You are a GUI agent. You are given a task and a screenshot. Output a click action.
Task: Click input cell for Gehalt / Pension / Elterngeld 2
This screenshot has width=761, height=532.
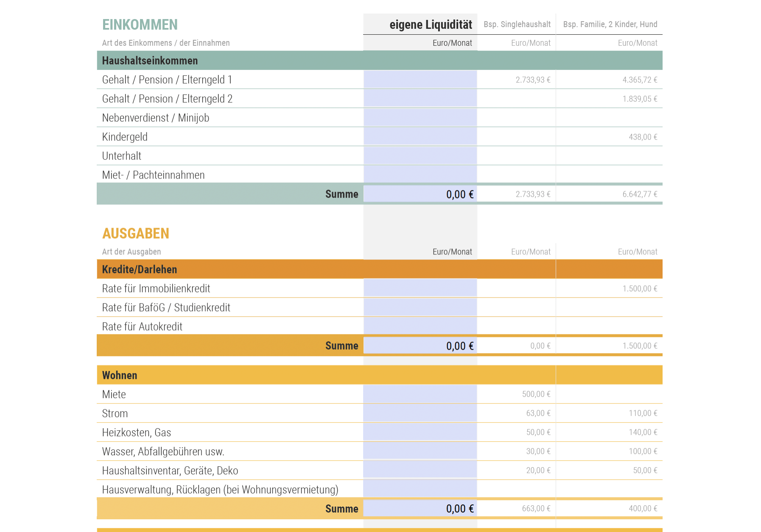click(420, 99)
